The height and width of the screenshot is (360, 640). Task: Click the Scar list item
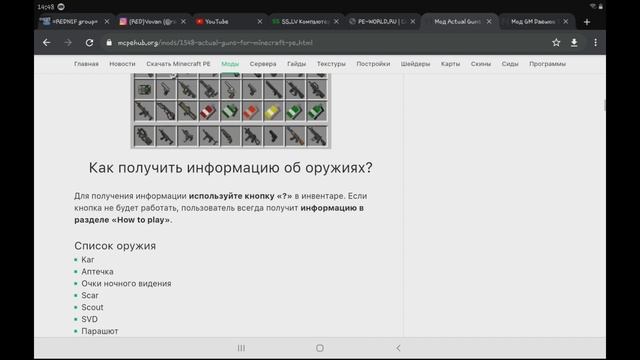click(90, 295)
